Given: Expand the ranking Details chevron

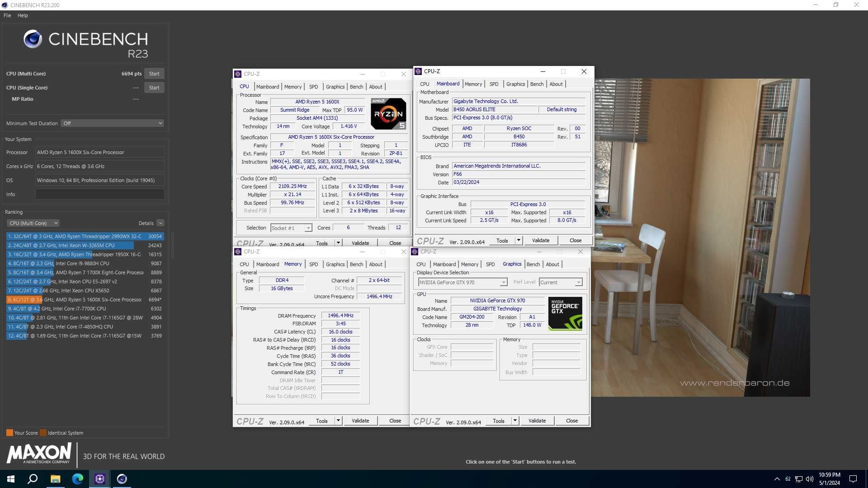Looking at the screenshot, I should pos(160,223).
